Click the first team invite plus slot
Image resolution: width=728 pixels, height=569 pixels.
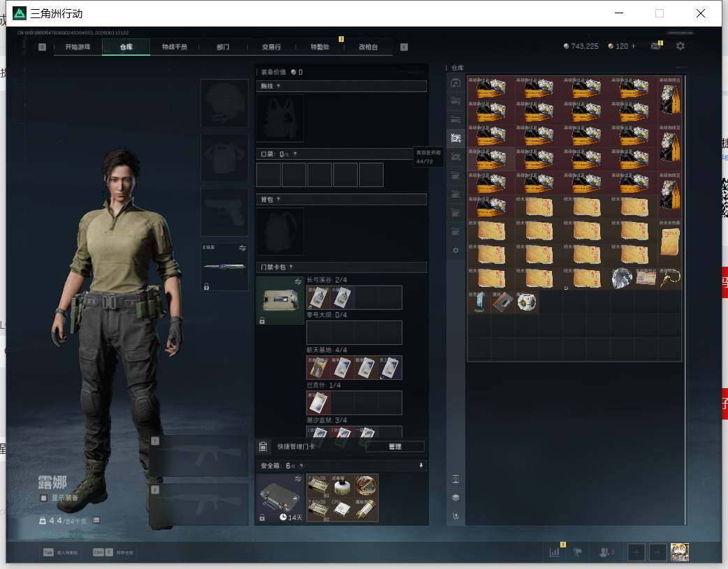636,552
